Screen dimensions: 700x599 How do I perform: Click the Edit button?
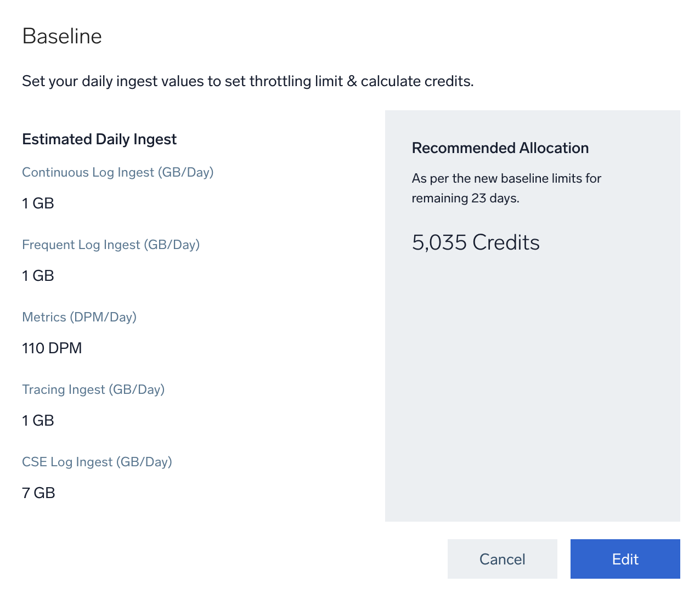point(625,559)
